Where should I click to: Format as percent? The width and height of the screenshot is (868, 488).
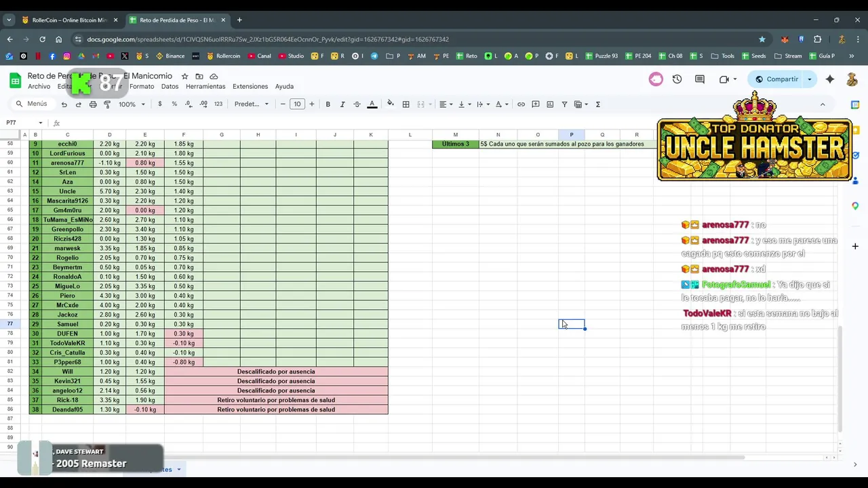174,104
